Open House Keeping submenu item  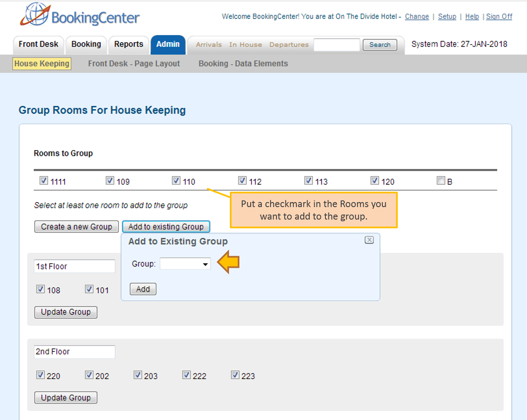click(x=42, y=64)
